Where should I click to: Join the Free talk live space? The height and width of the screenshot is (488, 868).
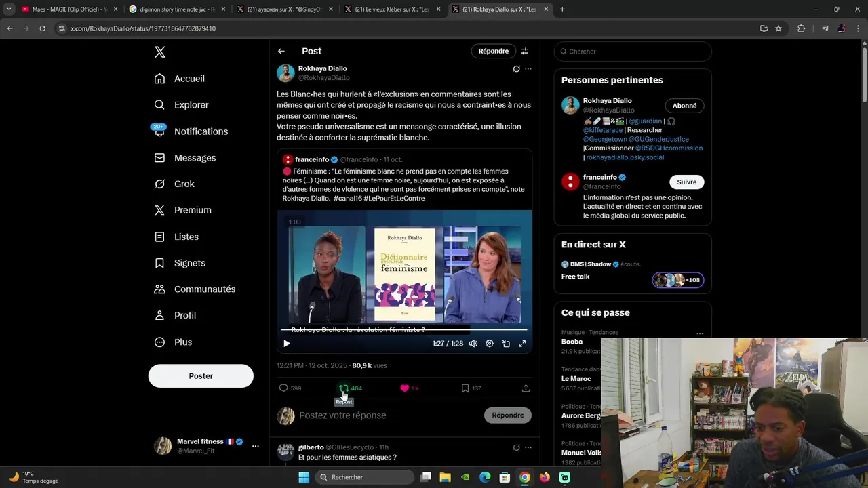[x=678, y=280]
